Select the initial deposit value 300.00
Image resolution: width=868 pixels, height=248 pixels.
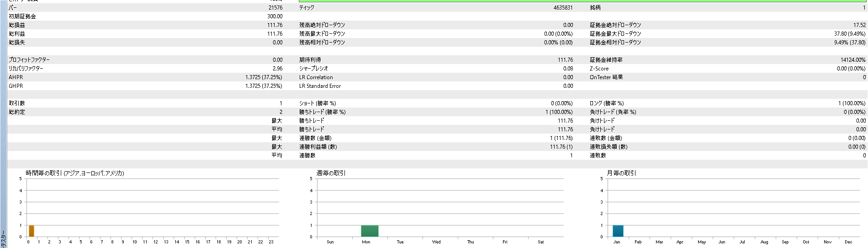coord(275,16)
